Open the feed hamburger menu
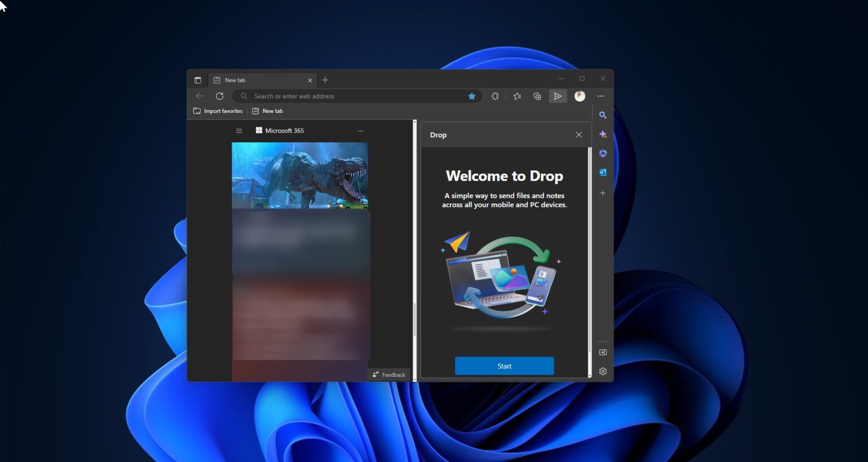 (239, 130)
